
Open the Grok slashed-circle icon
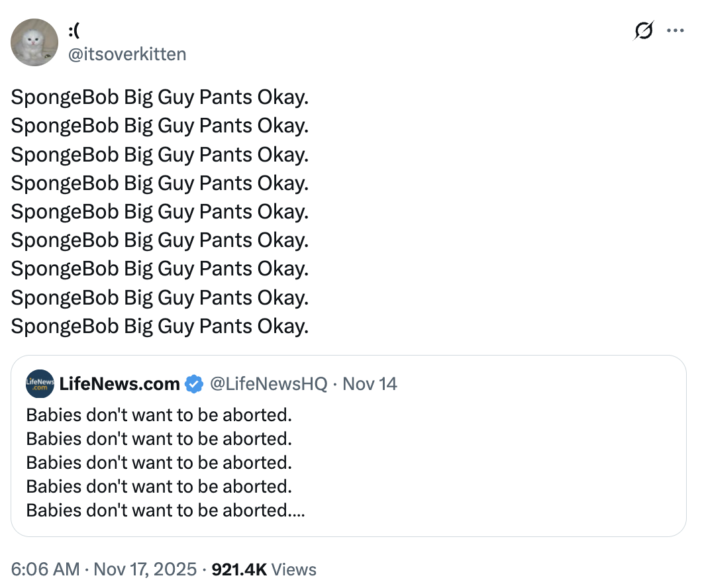click(643, 31)
